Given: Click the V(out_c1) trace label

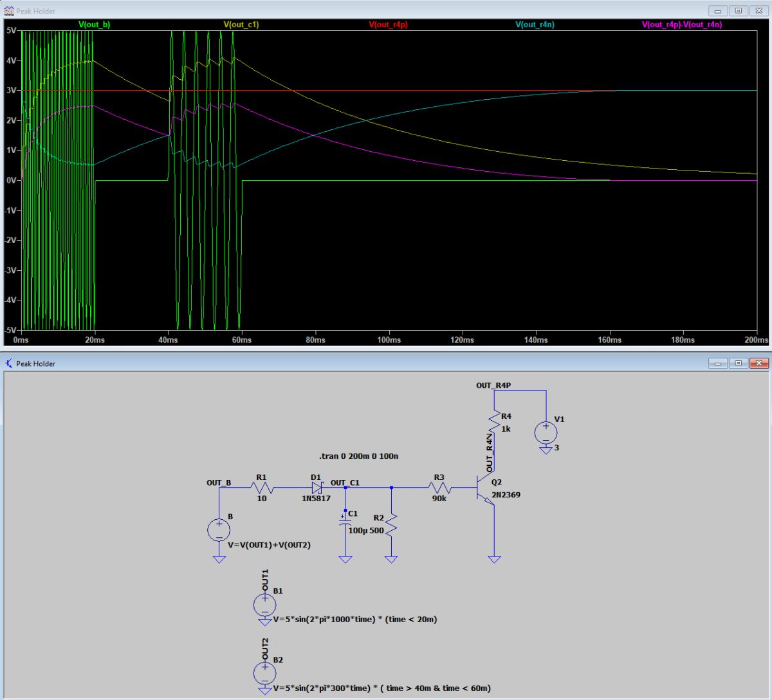Looking at the screenshot, I should point(241,24).
